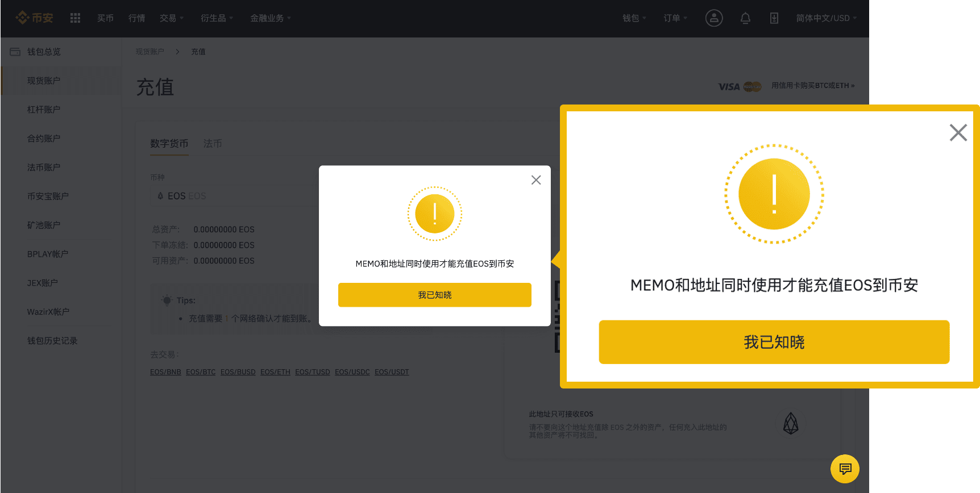Click the app download icon in the header

(x=774, y=18)
